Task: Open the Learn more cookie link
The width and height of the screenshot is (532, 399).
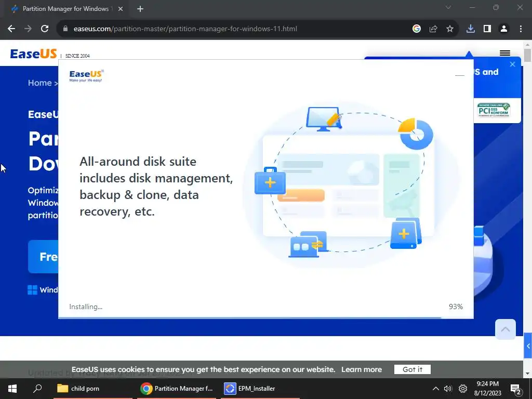Action: pos(362,369)
